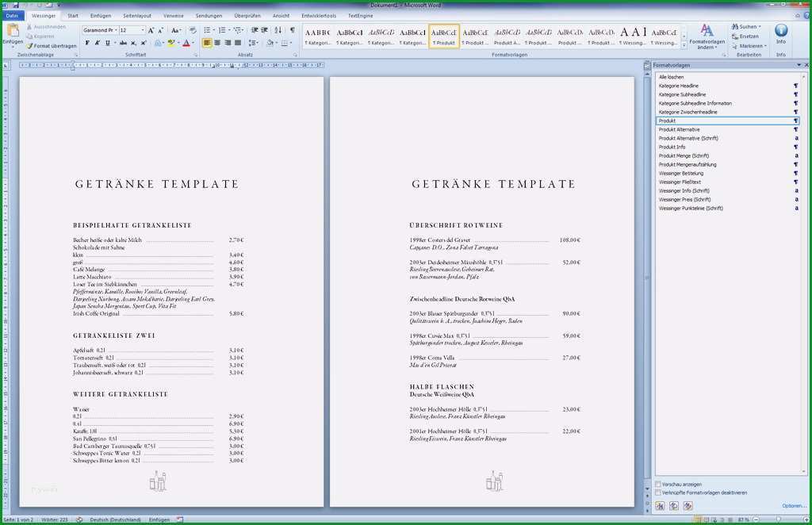The height and width of the screenshot is (525, 812).
Task: Increase font size with grow button
Action: coord(151,31)
